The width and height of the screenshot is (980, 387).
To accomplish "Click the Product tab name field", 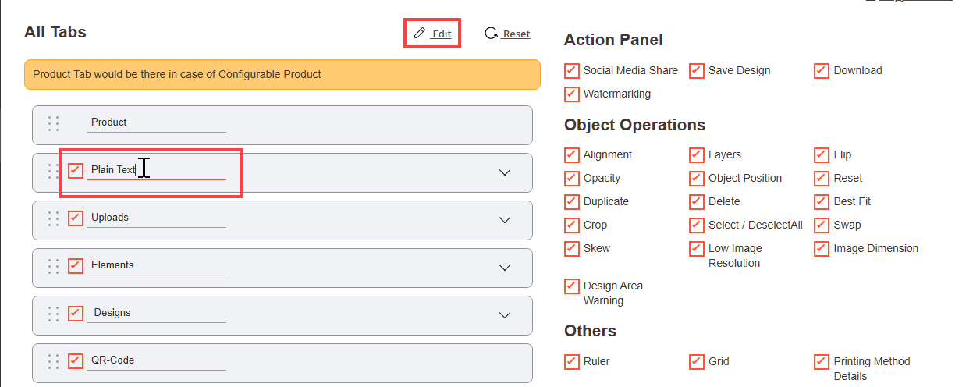I will [156, 122].
